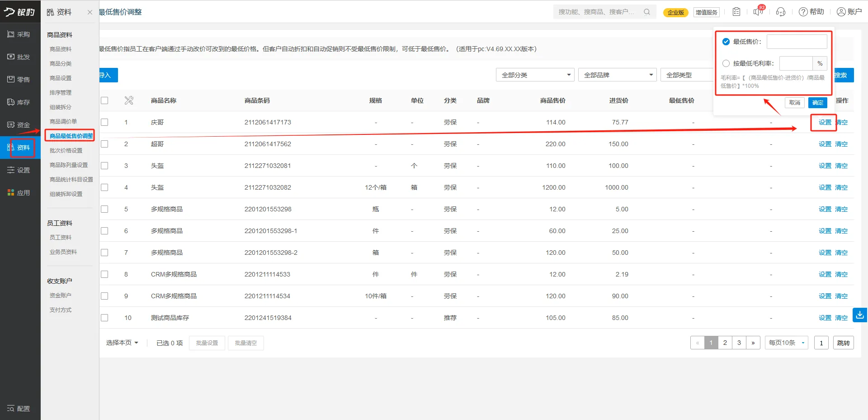This screenshot has height=420, width=868.
Task: Go to page 2 in pagination
Action: point(725,343)
